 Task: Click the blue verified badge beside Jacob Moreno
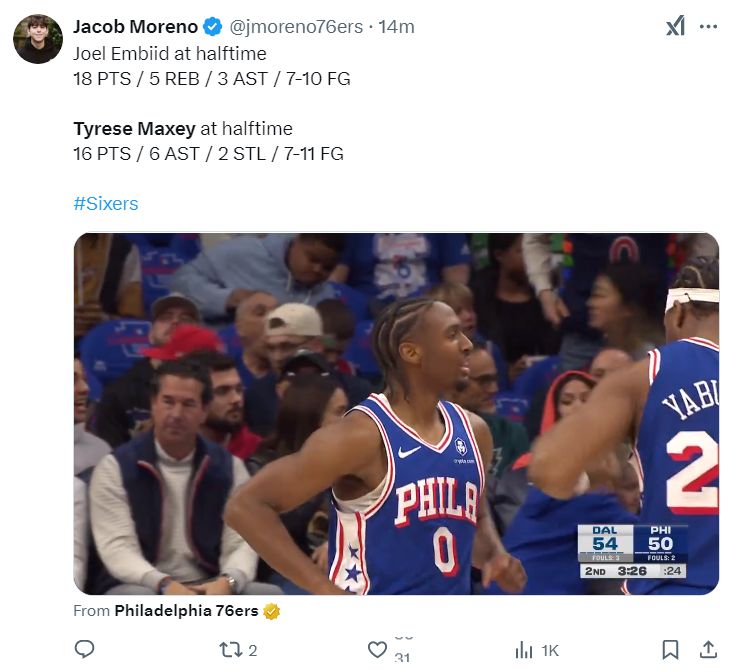pyautogui.click(x=213, y=27)
